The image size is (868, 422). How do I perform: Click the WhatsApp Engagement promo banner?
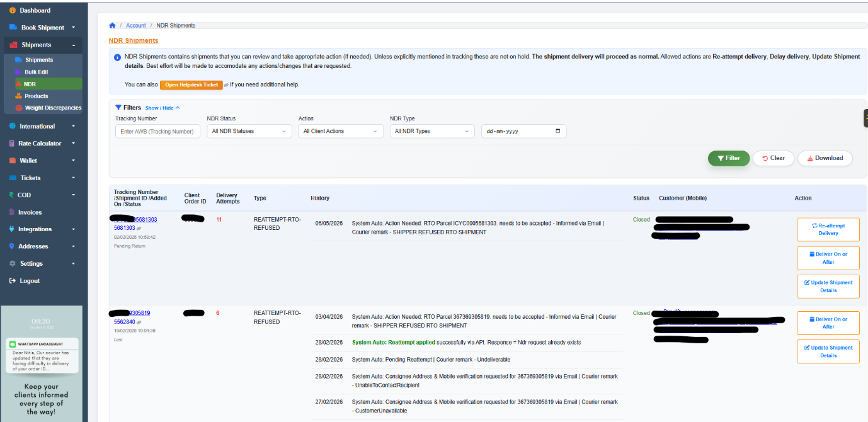pos(41,363)
